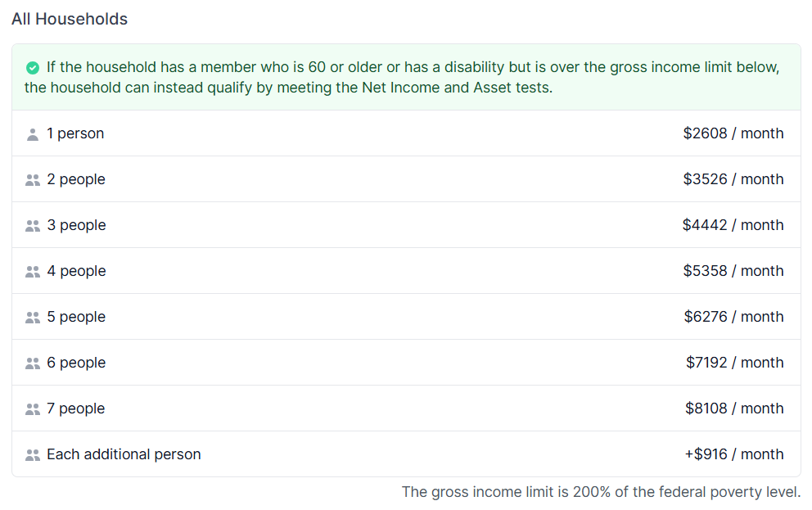Click the $7192 / month amount
The image size is (812, 510).
pyautogui.click(x=734, y=363)
